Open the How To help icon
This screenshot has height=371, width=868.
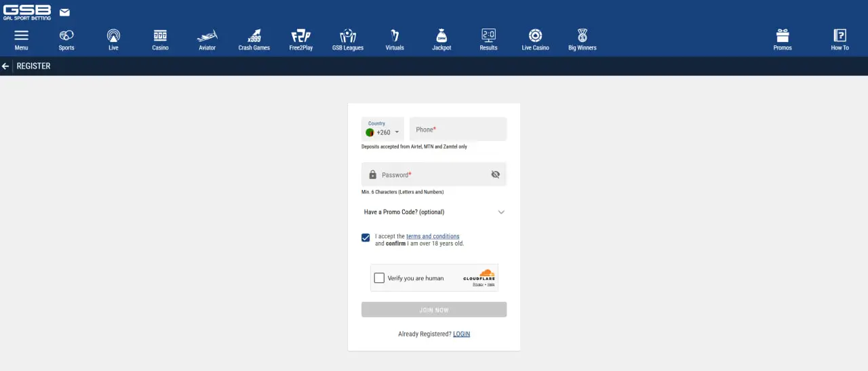tap(840, 35)
